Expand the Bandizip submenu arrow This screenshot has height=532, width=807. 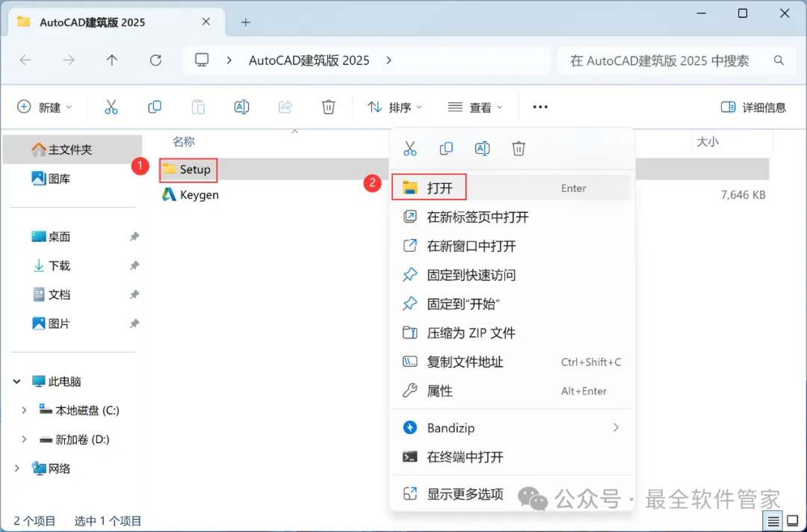pos(616,427)
